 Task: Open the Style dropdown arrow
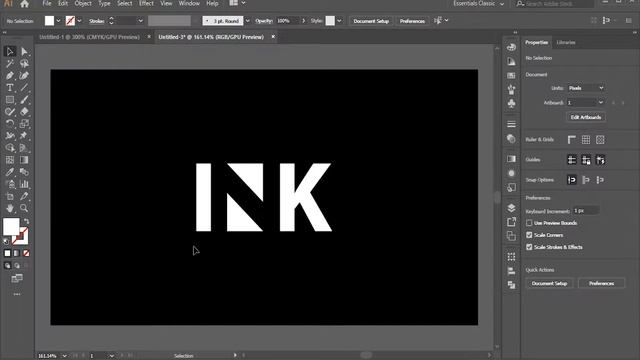(x=339, y=21)
